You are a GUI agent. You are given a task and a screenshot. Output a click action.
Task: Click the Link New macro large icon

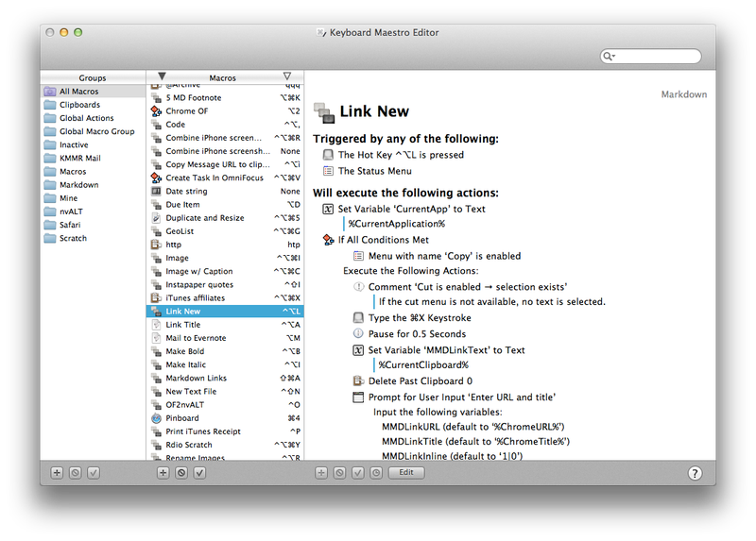(x=324, y=112)
